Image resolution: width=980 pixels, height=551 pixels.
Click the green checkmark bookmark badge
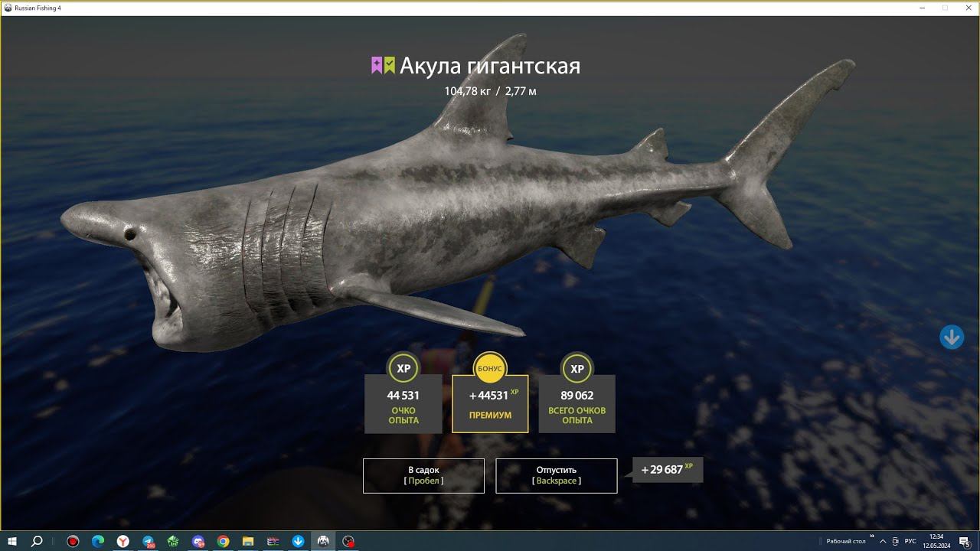pyautogui.click(x=390, y=65)
